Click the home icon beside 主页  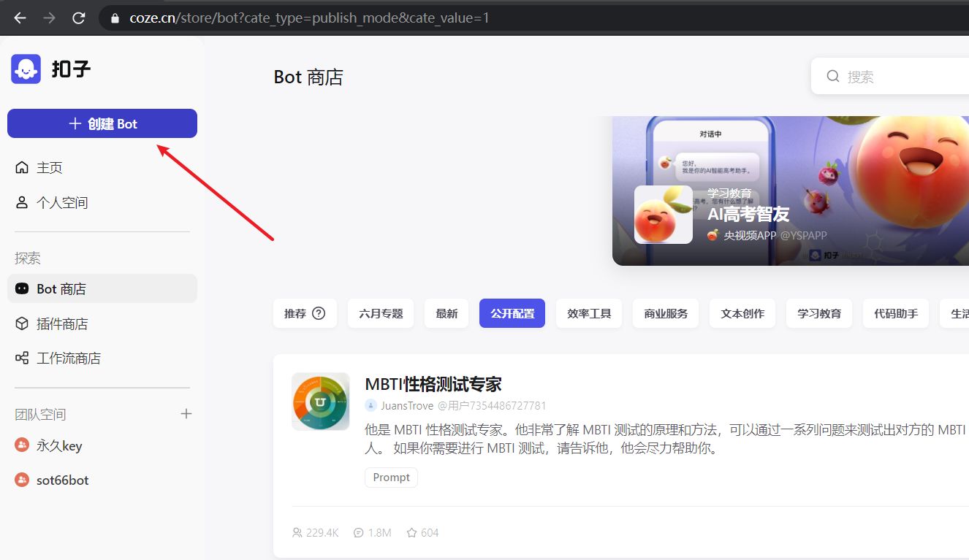22,167
